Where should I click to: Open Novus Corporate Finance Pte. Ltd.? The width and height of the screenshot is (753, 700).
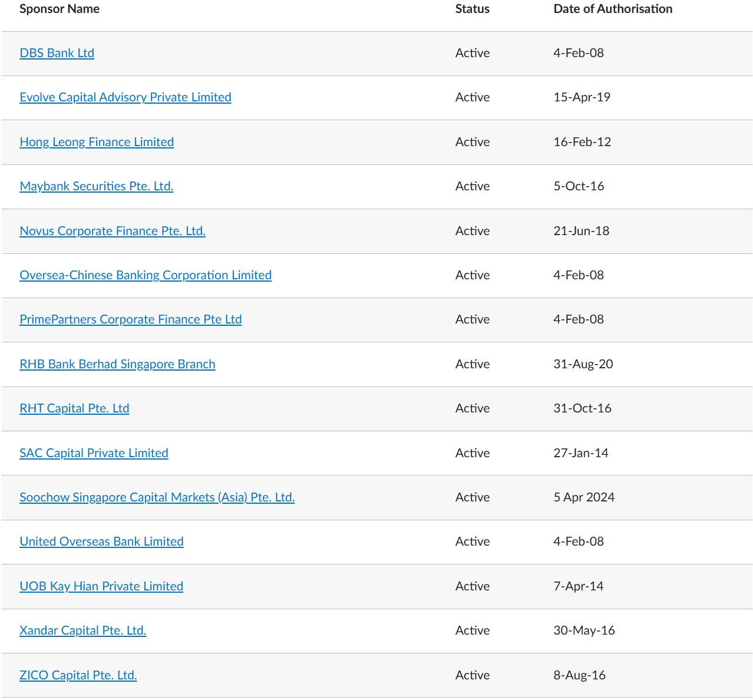pyautogui.click(x=112, y=231)
